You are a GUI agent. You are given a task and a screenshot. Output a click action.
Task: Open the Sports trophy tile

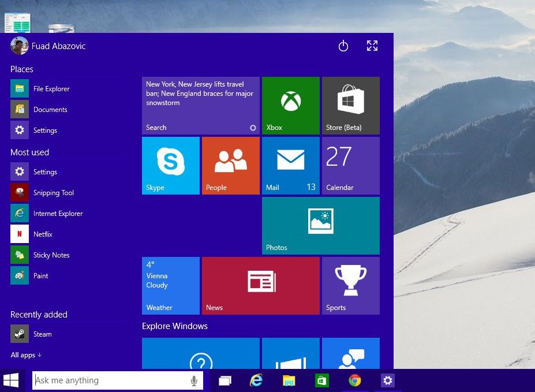point(350,285)
